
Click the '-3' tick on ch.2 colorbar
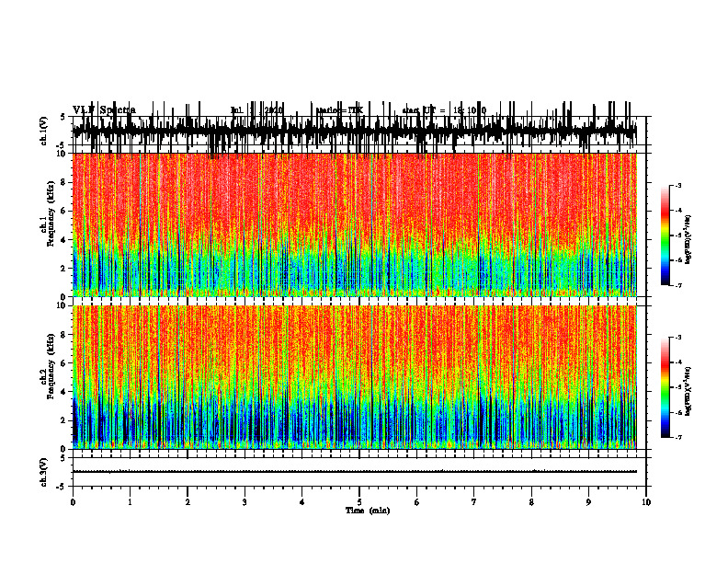click(678, 338)
